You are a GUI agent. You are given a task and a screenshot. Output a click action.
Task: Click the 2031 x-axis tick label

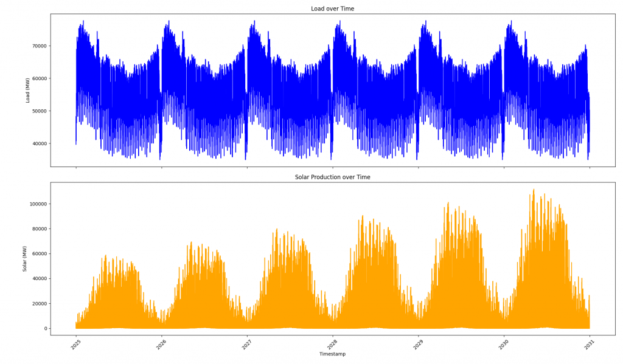coord(589,344)
